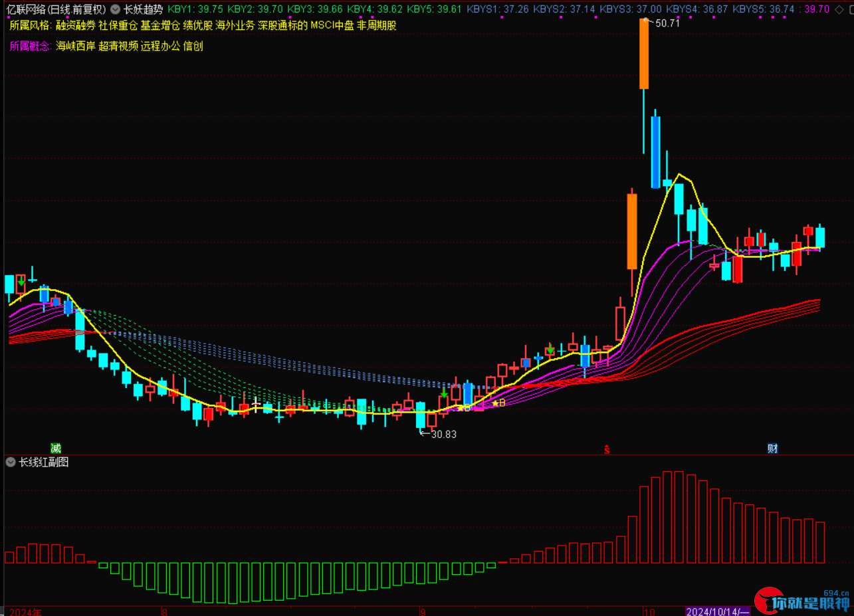Screen dimensions: 854x616
Task: Click the 远程办公 concept tag
Action: (x=160, y=47)
